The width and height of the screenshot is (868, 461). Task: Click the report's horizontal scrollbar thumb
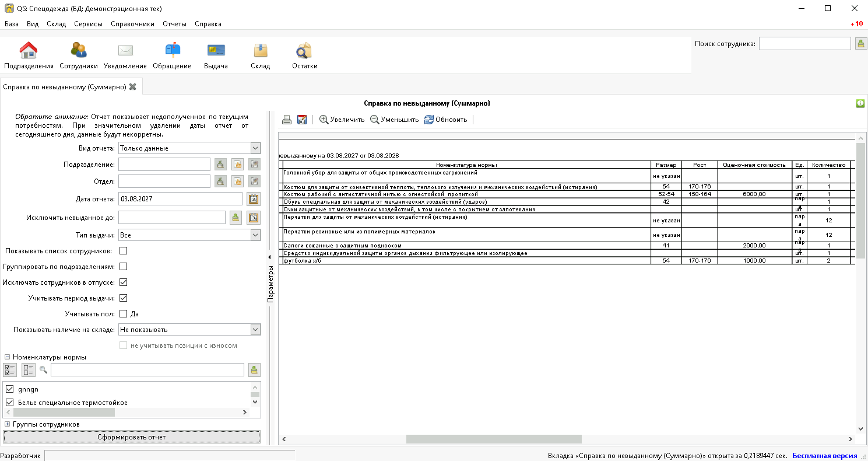coord(494,439)
